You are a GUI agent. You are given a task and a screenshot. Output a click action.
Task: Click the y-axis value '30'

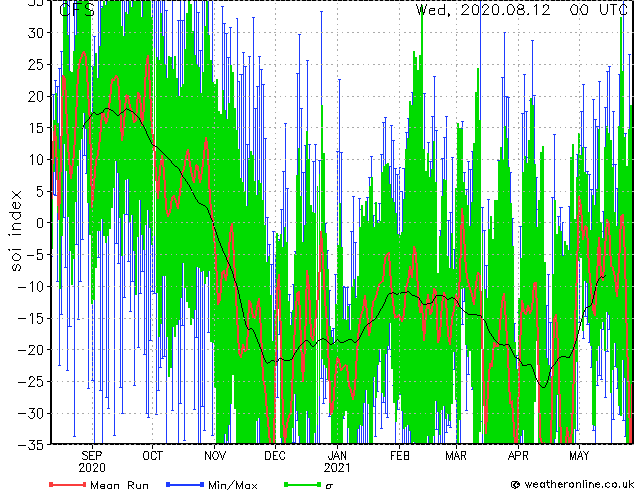pos(37,33)
